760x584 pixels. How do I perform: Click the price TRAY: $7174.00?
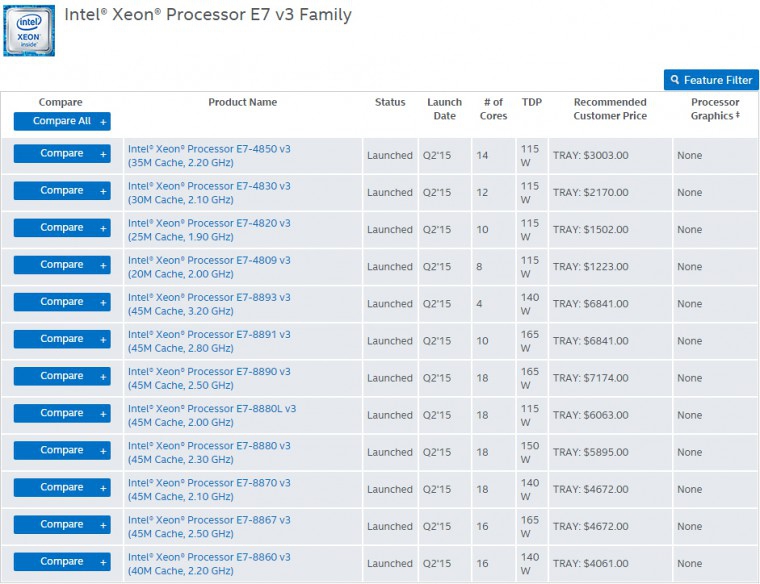591,378
